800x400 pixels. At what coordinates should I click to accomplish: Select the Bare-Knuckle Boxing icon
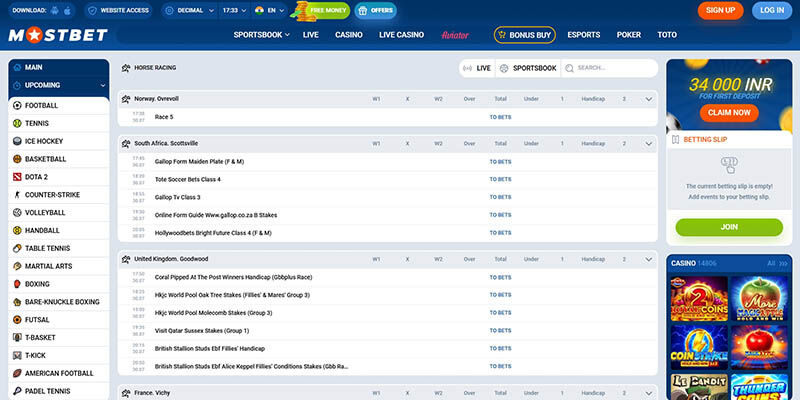pyautogui.click(x=17, y=302)
